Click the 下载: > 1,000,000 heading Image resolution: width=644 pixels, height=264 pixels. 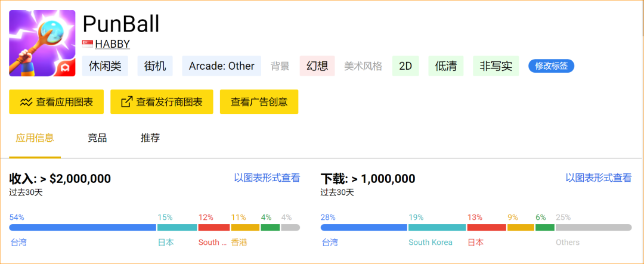pyautogui.click(x=367, y=179)
